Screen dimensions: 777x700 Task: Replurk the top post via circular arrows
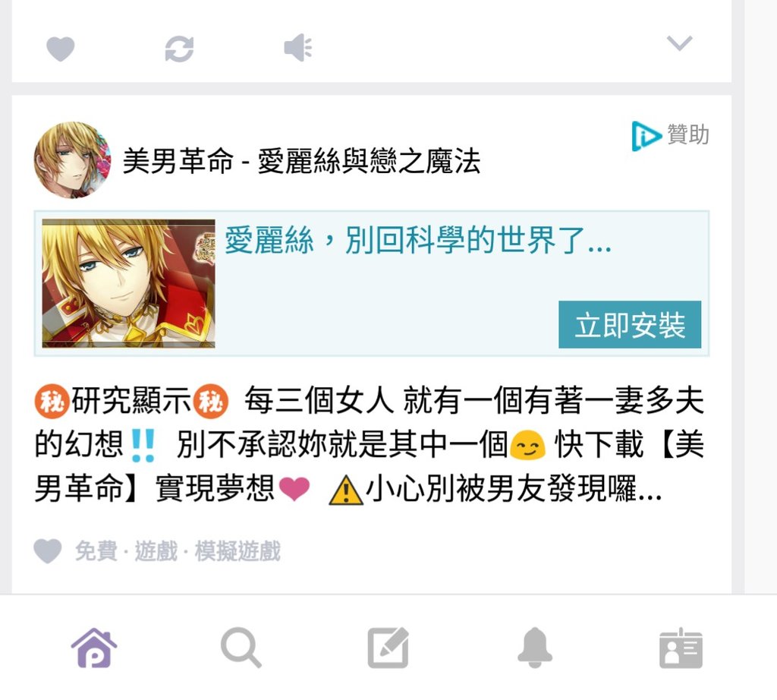pyautogui.click(x=179, y=49)
